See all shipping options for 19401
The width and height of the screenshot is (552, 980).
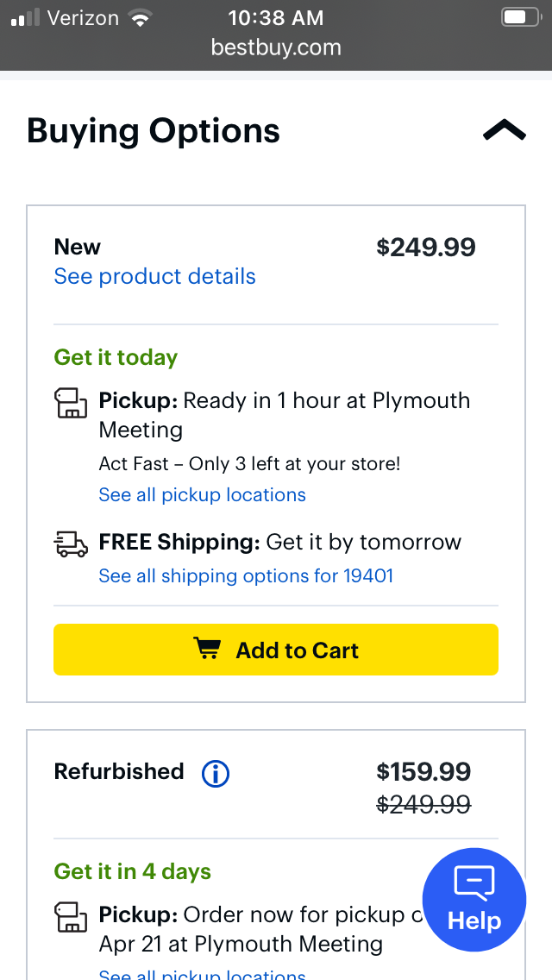click(x=246, y=576)
